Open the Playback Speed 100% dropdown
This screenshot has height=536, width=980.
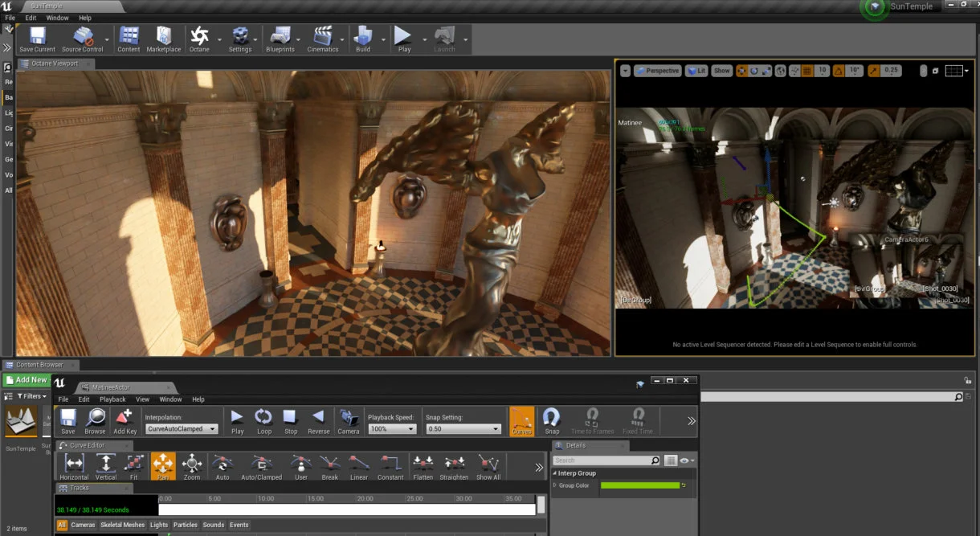click(x=392, y=429)
